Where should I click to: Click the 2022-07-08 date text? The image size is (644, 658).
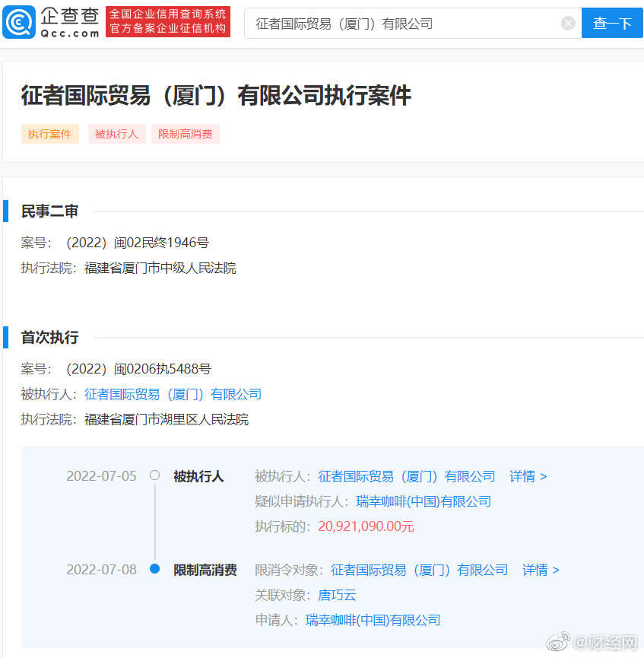click(x=102, y=570)
